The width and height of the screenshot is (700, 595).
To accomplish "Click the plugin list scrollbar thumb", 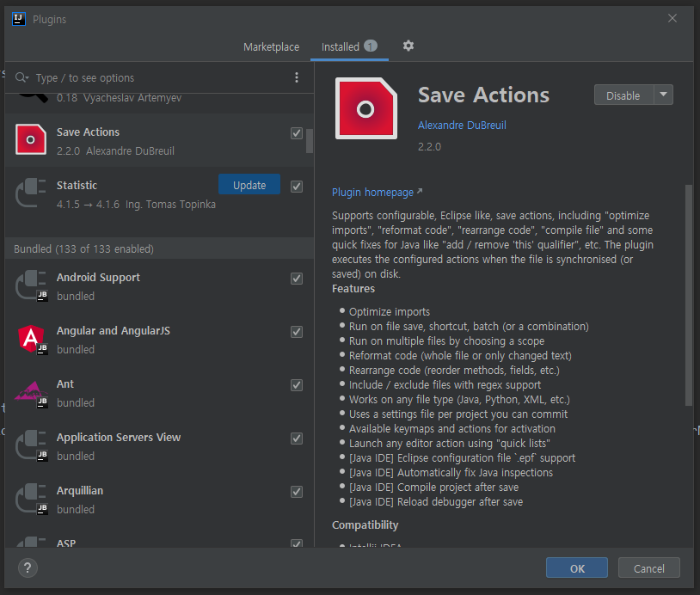I will 310,141.
